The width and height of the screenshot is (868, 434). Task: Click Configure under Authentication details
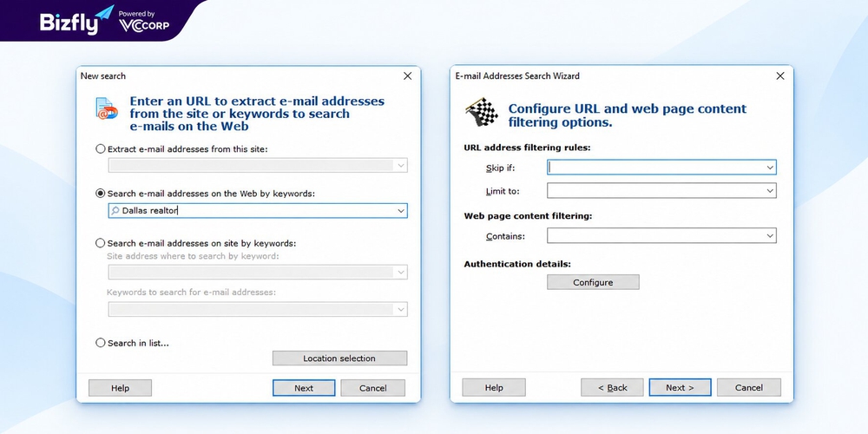point(593,282)
